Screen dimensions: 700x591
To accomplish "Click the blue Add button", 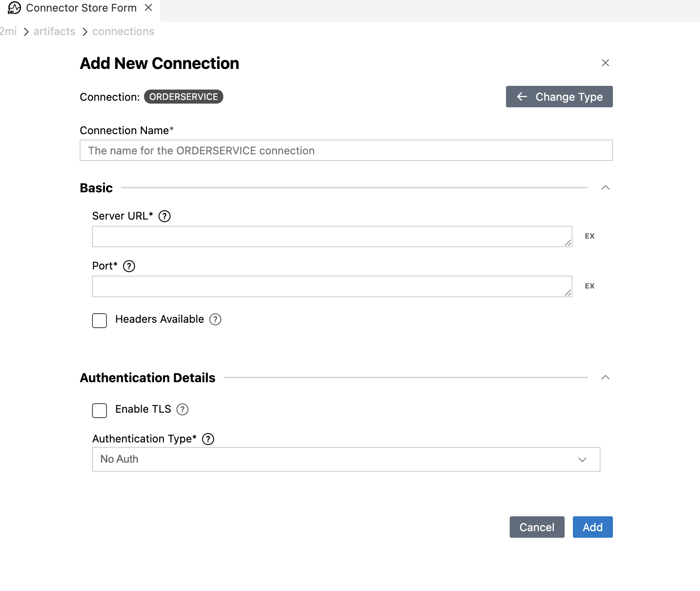I will [593, 527].
